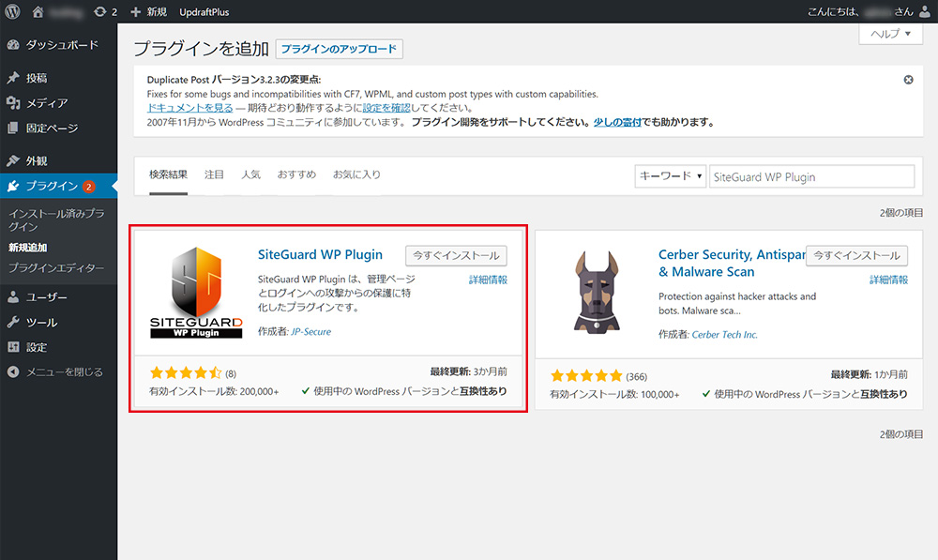The width and height of the screenshot is (938, 560).
Task: Click the ユーザー person icon
Action: [13, 297]
